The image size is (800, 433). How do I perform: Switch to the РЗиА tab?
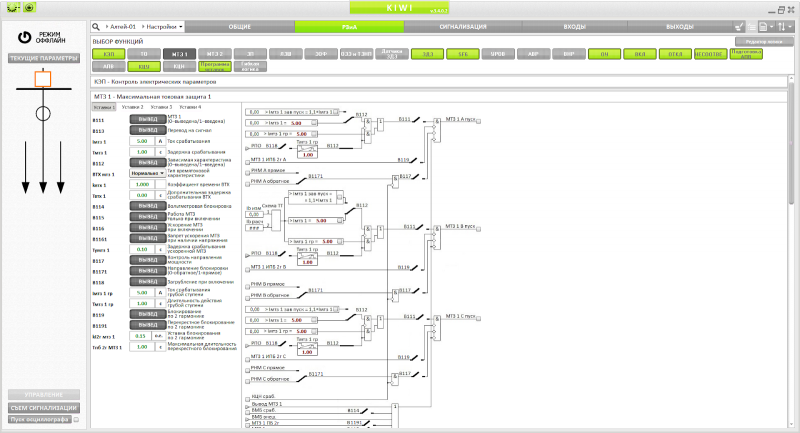[x=349, y=27]
